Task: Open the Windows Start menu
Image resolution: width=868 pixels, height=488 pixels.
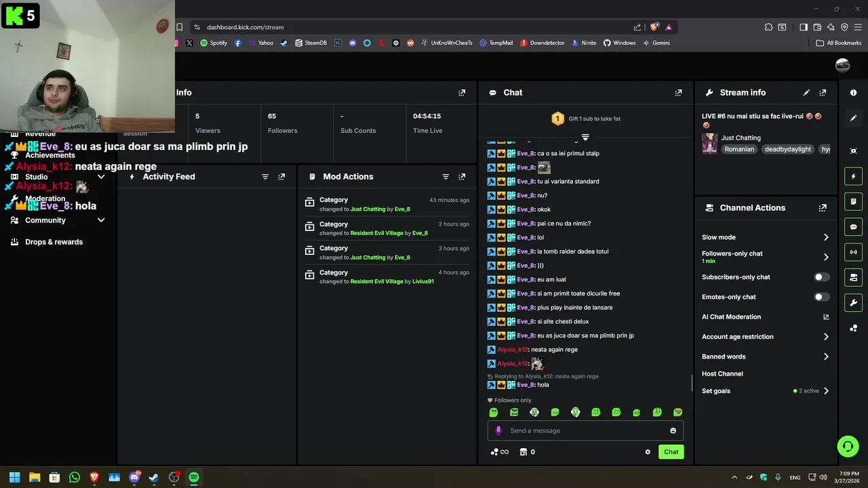Action: 15,477
